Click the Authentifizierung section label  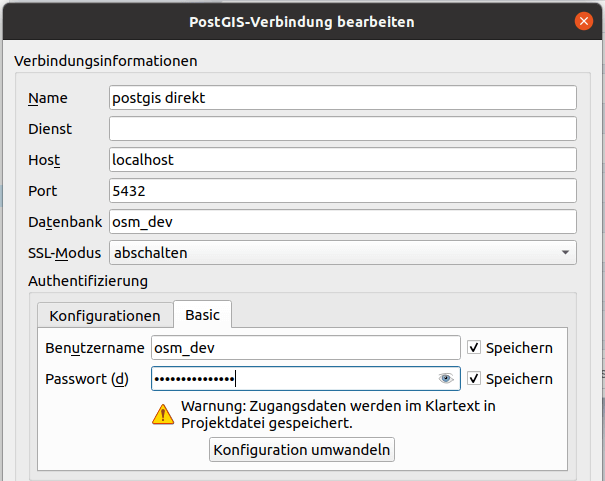[x=88, y=281]
